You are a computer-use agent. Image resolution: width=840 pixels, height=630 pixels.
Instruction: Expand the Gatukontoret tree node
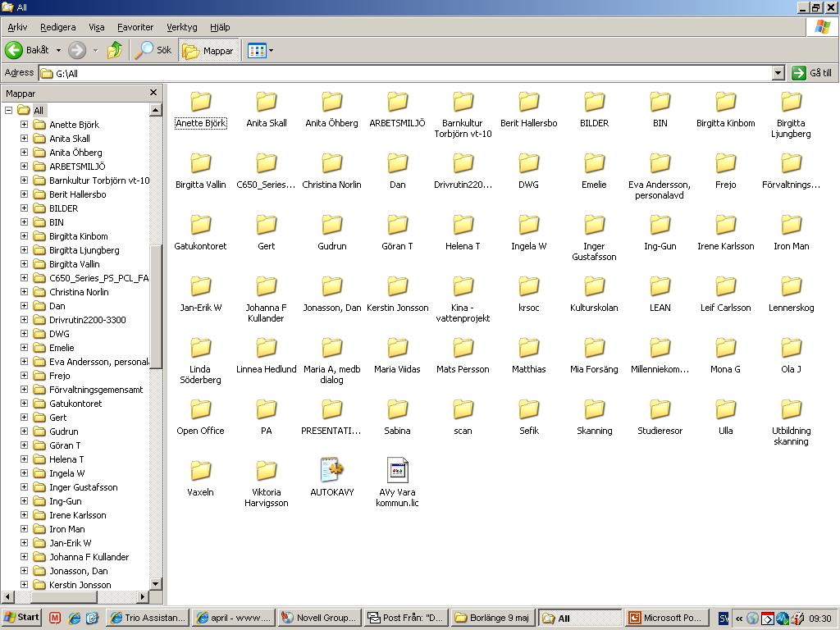[x=24, y=404]
